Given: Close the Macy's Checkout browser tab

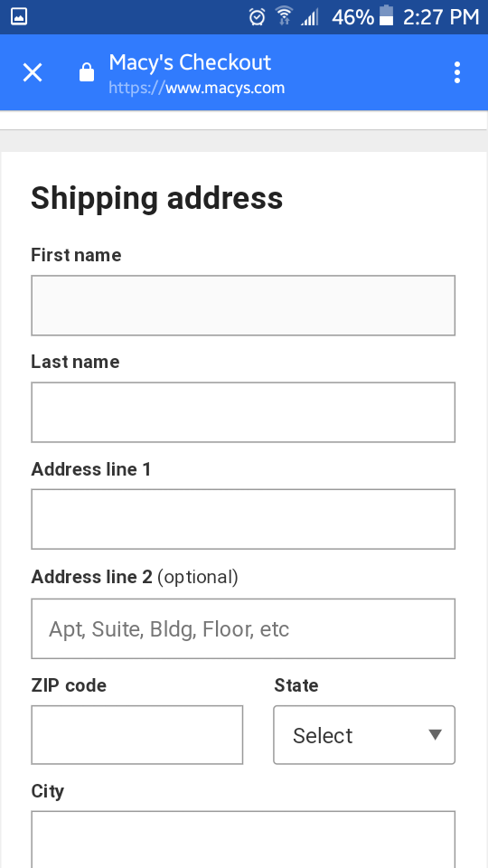Looking at the screenshot, I should point(33,72).
